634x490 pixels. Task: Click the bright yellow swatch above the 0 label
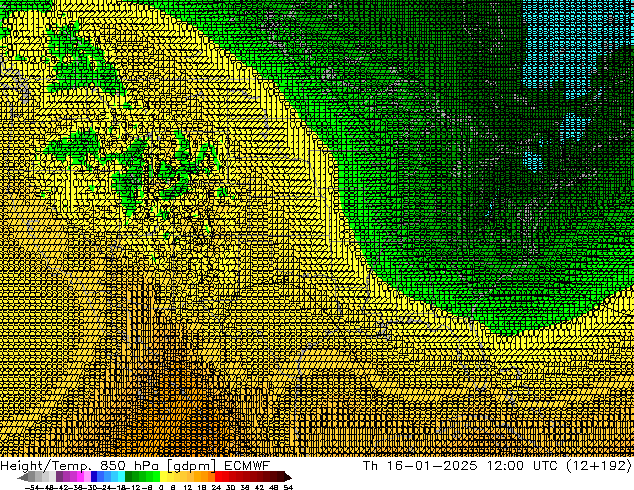pos(163,477)
